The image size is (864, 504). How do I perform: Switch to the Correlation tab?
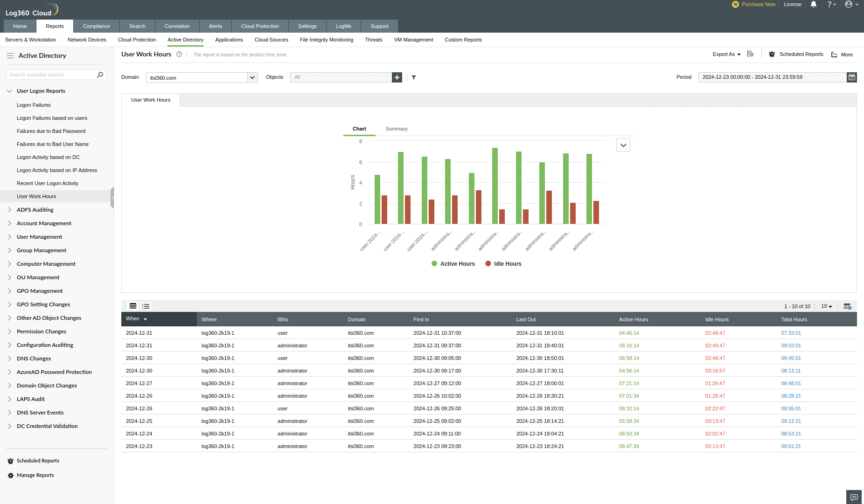tap(177, 26)
